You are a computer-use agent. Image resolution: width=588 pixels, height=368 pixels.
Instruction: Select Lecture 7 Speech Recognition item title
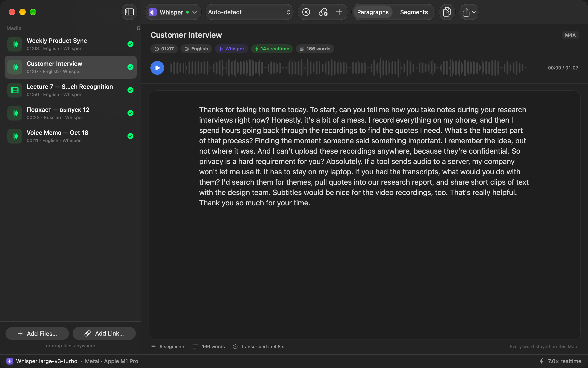pos(70,87)
